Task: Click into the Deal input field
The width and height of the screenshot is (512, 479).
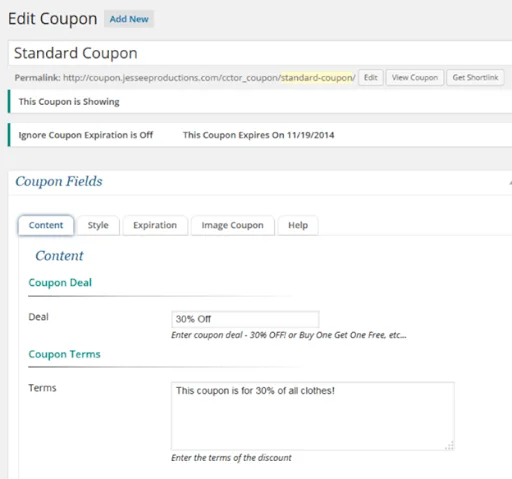Action: [x=245, y=319]
